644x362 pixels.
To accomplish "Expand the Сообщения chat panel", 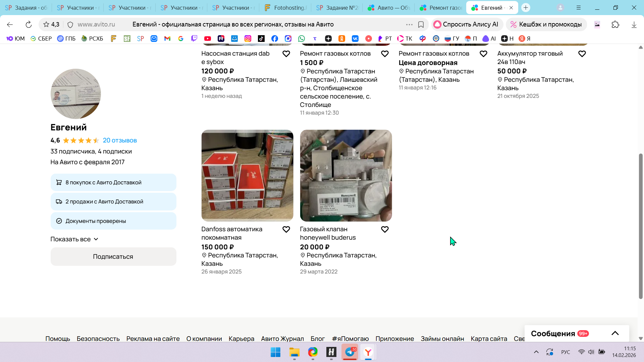I will point(615,333).
